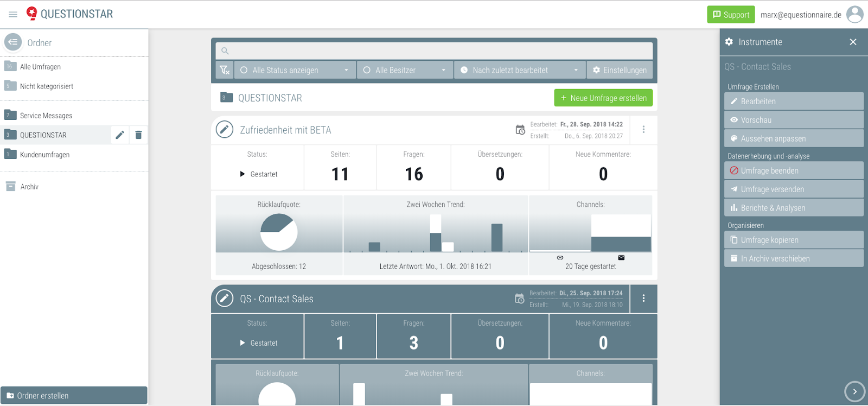
Task: Click calendar icon in QS - Contact Sales
Action: 520,299
